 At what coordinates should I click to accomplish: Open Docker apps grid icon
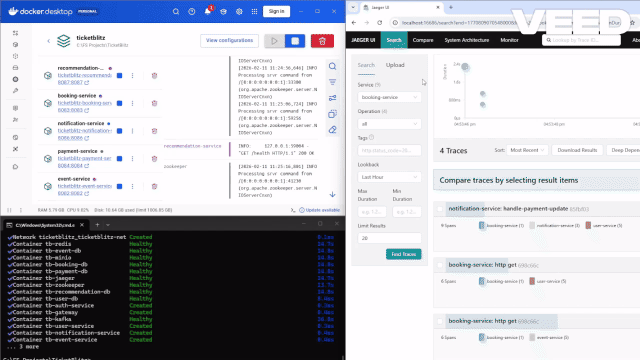point(255,11)
